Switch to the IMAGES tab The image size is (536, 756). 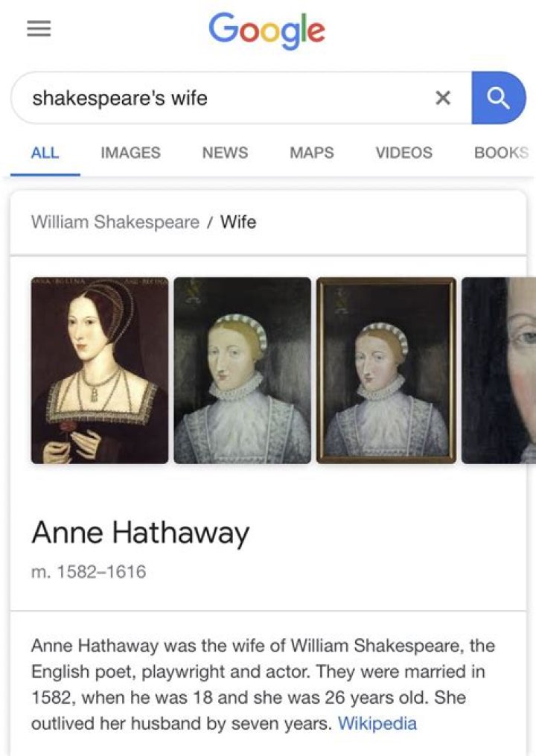(130, 153)
